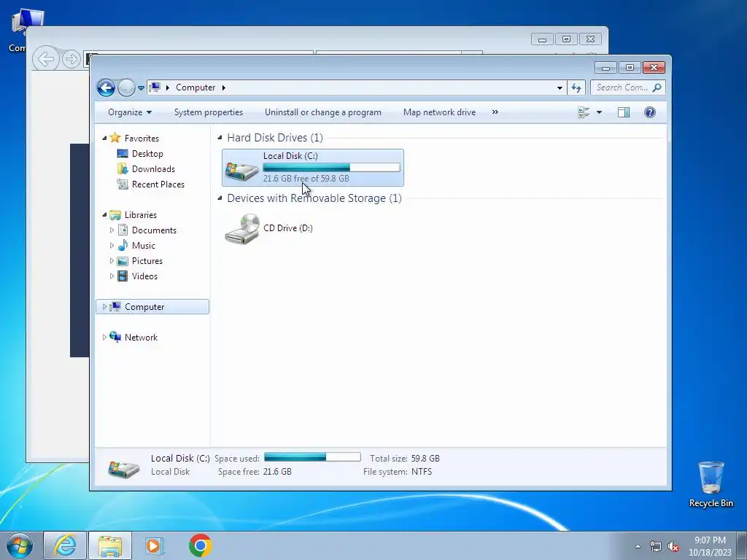Click the search magnifier icon

pos(657,87)
